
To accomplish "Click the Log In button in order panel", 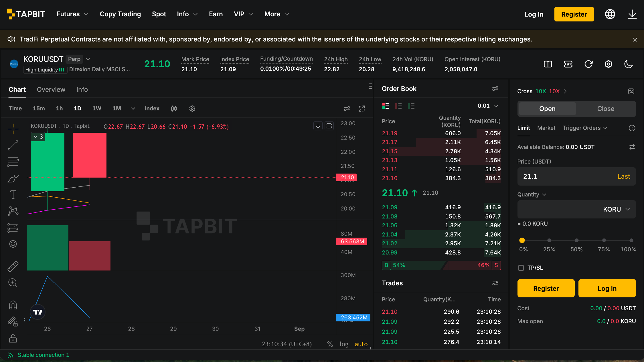I will pos(607,288).
